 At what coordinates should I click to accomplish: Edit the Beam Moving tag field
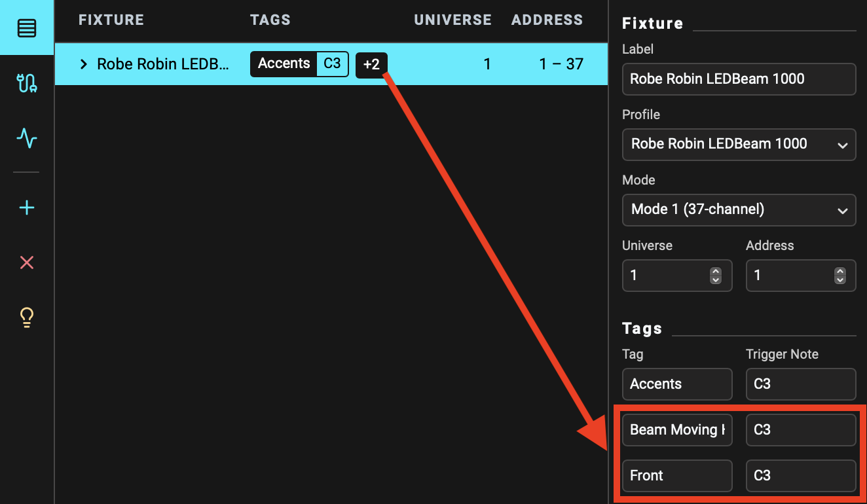pos(676,430)
